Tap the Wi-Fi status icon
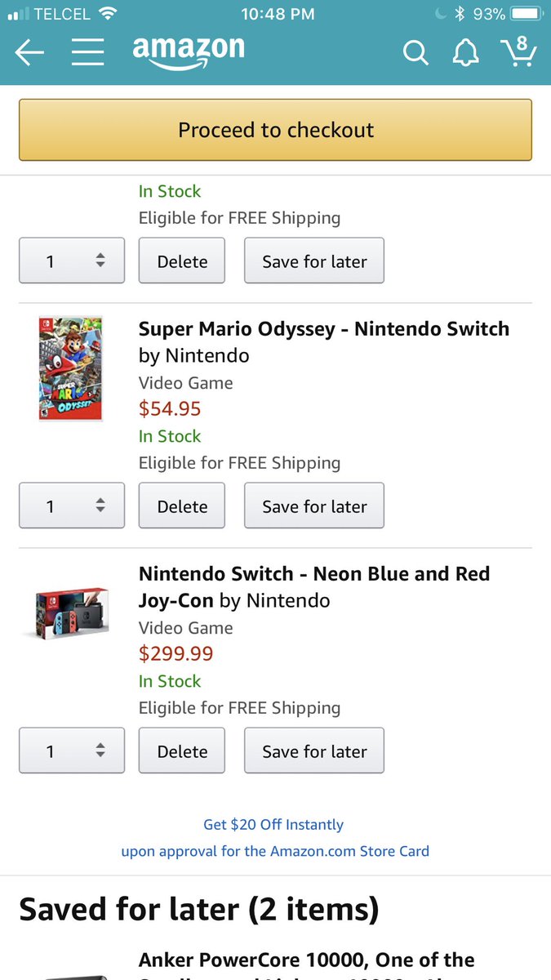551x980 pixels. click(x=106, y=14)
